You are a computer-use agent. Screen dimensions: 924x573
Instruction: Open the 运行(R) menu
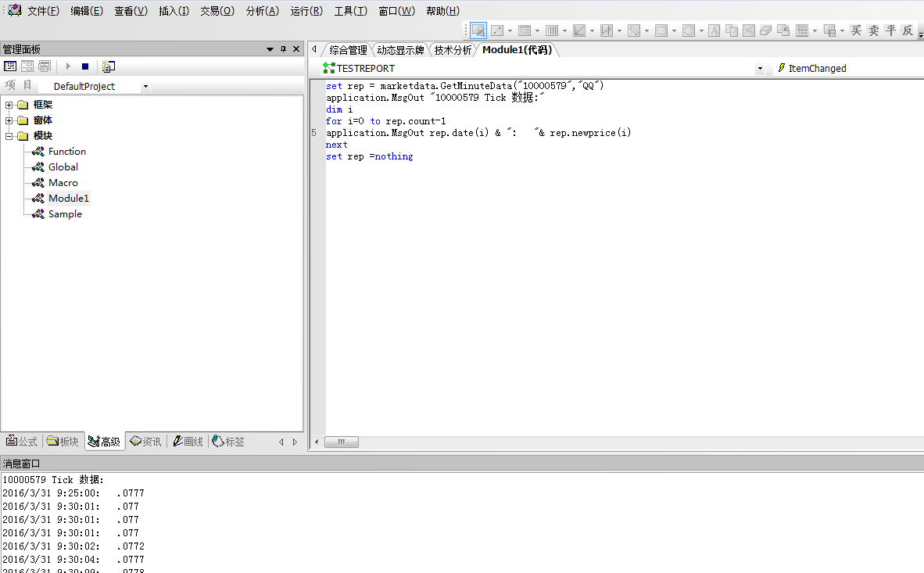(x=306, y=11)
